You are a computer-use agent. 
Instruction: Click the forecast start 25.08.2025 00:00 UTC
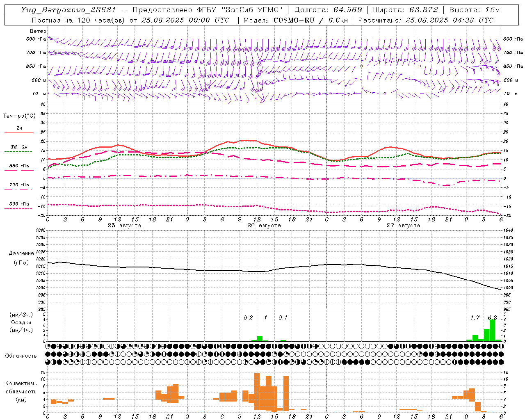[x=185, y=20]
